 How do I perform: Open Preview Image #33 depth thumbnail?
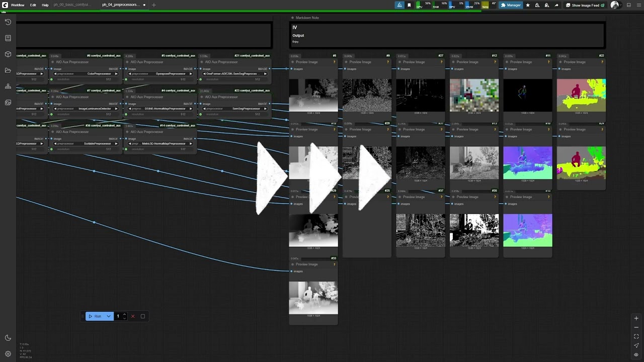(313, 297)
